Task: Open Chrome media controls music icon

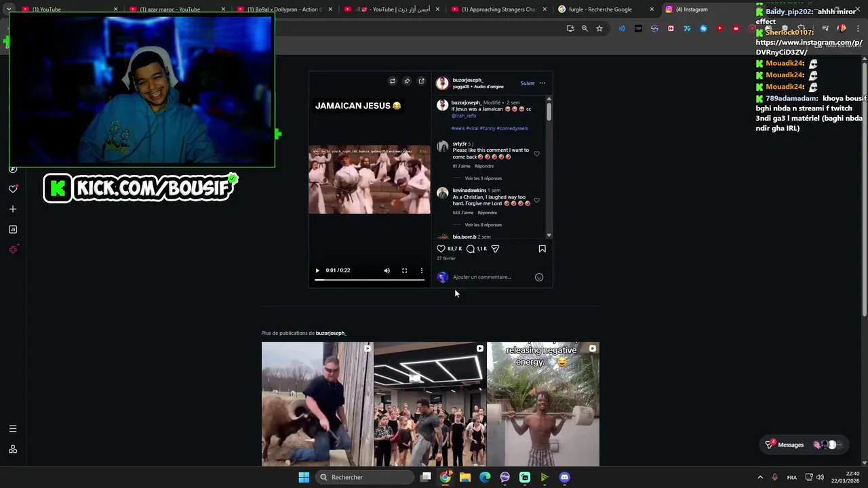Action: pyautogui.click(x=825, y=28)
